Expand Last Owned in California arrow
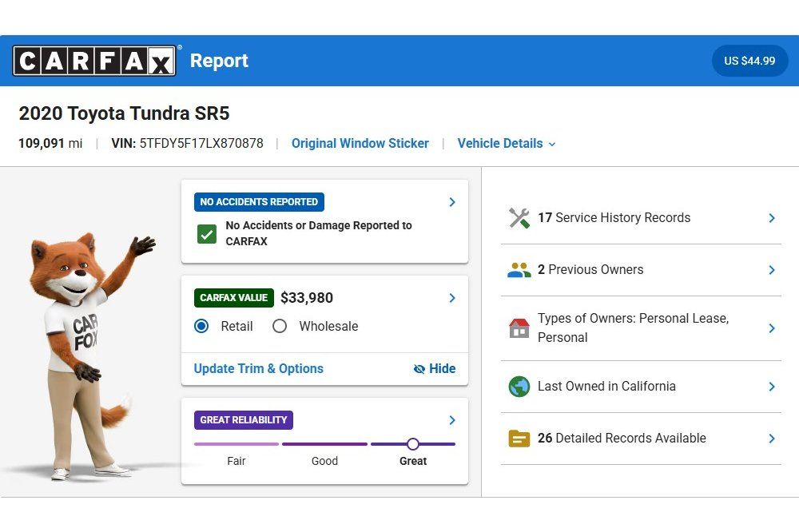 [x=772, y=387]
